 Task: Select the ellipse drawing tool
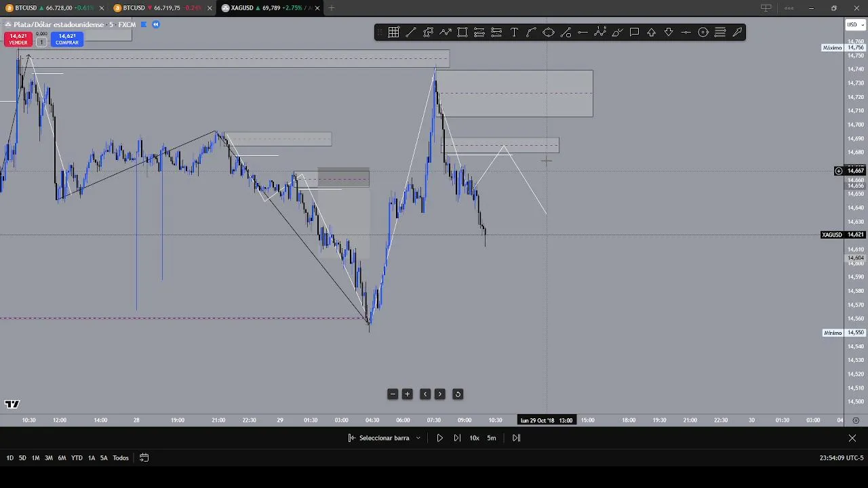click(549, 33)
